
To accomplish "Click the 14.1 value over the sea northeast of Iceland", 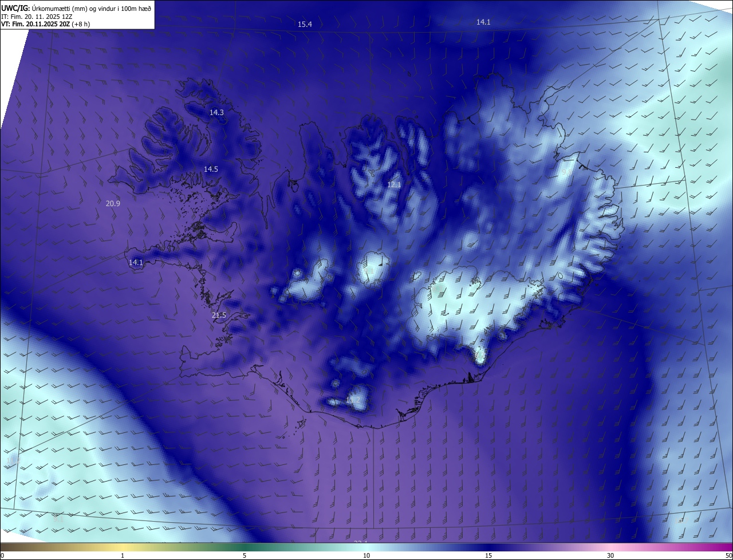I will coord(483,22).
